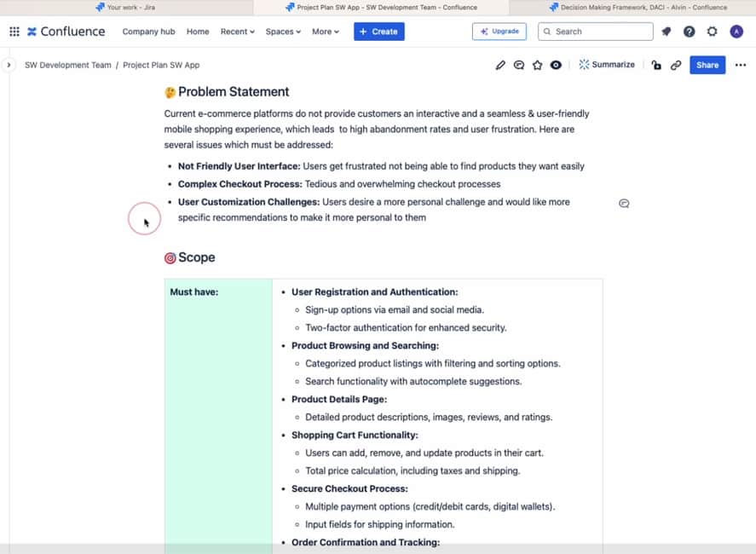This screenshot has width=756, height=554.
Task: Open Company hub in navigation
Action: [148, 32]
